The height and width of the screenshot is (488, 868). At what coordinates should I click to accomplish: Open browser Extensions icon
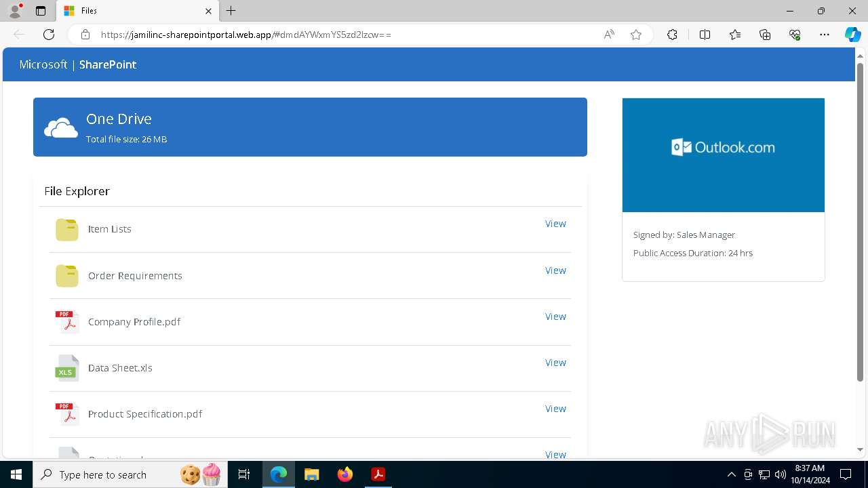(x=672, y=35)
